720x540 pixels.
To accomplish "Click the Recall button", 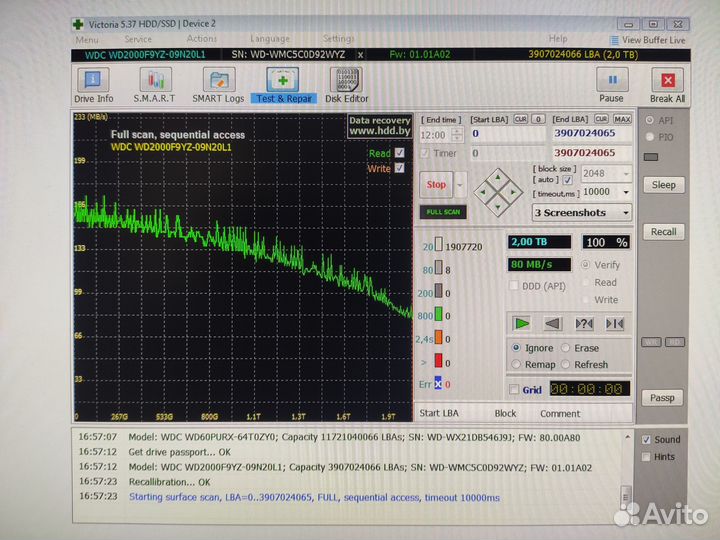I will [664, 232].
